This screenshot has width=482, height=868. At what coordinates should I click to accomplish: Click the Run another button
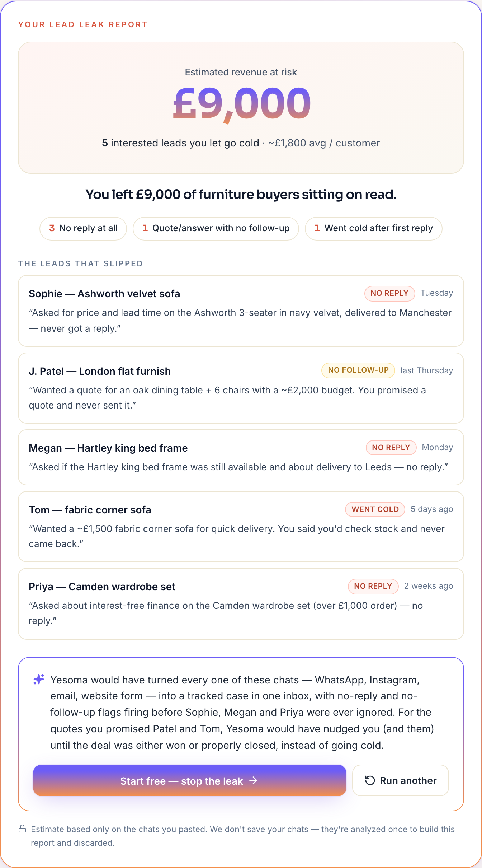click(400, 780)
